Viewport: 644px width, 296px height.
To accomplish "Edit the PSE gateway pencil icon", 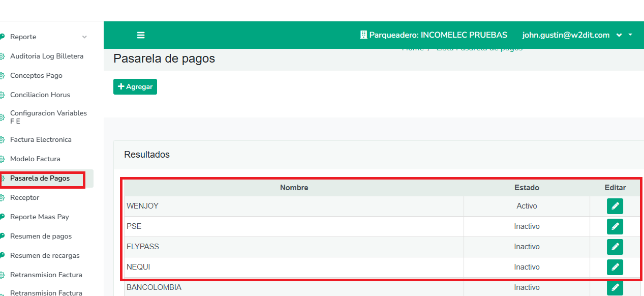I will [x=615, y=226].
